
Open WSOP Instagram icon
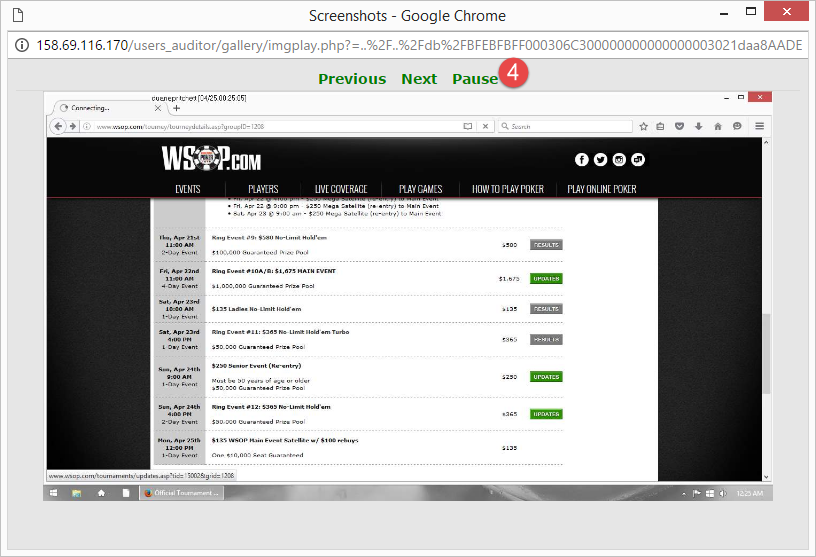pos(619,160)
